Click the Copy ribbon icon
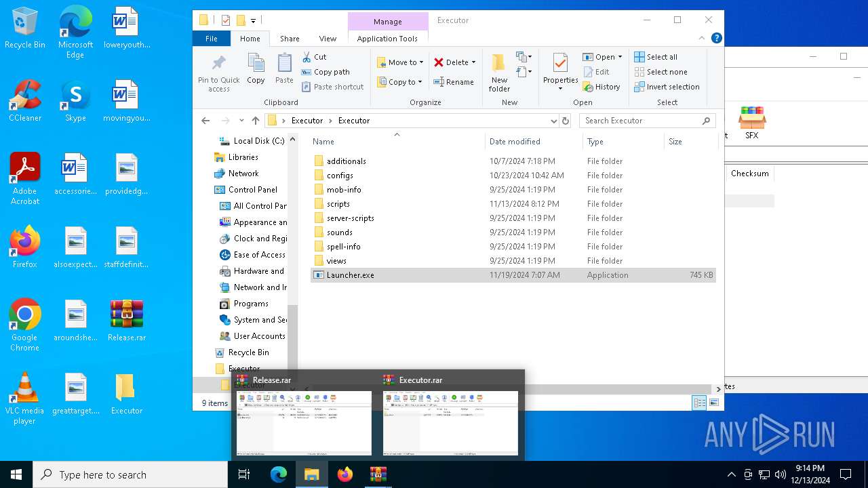Image resolution: width=868 pixels, height=488 pixels. (256, 68)
